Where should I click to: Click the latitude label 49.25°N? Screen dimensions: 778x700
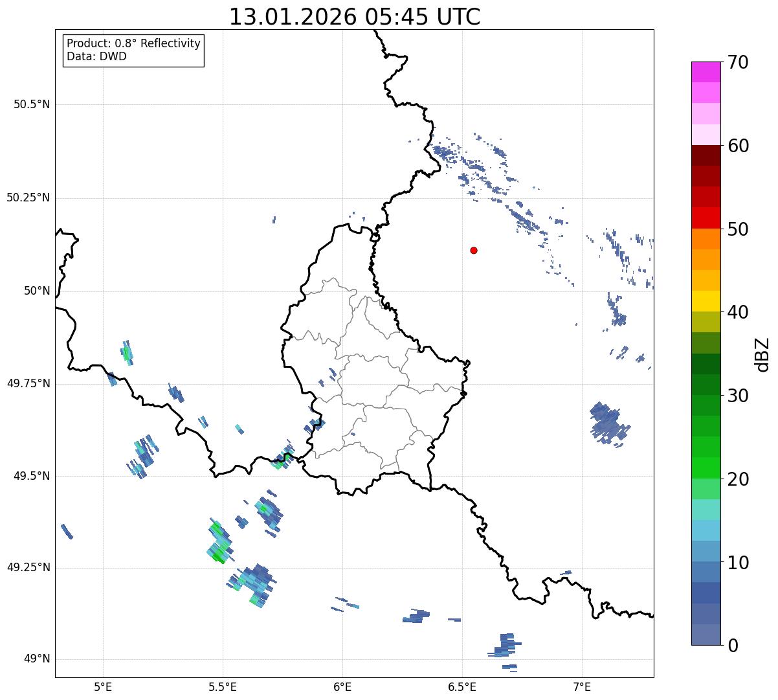tap(28, 567)
